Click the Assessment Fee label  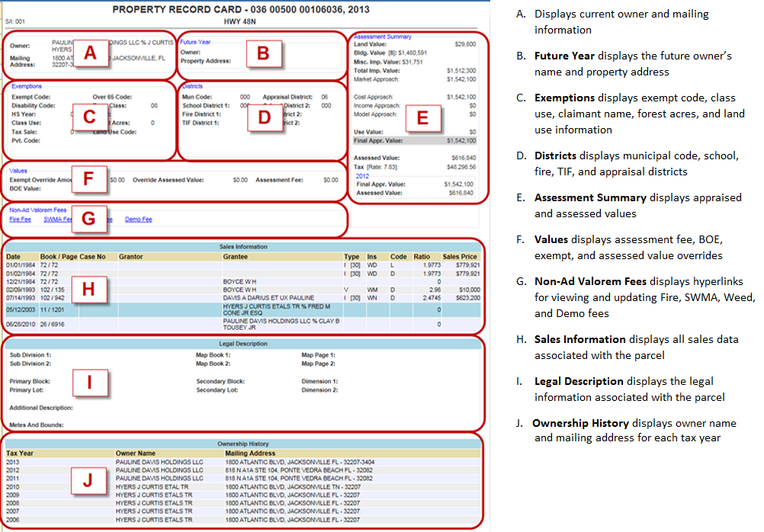pyautogui.click(x=279, y=180)
